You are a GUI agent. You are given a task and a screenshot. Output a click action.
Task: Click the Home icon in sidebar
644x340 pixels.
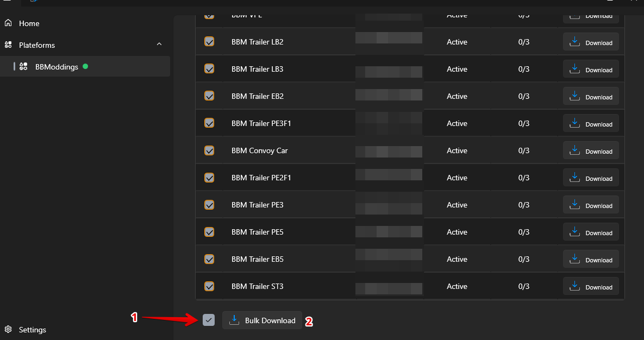coord(8,23)
